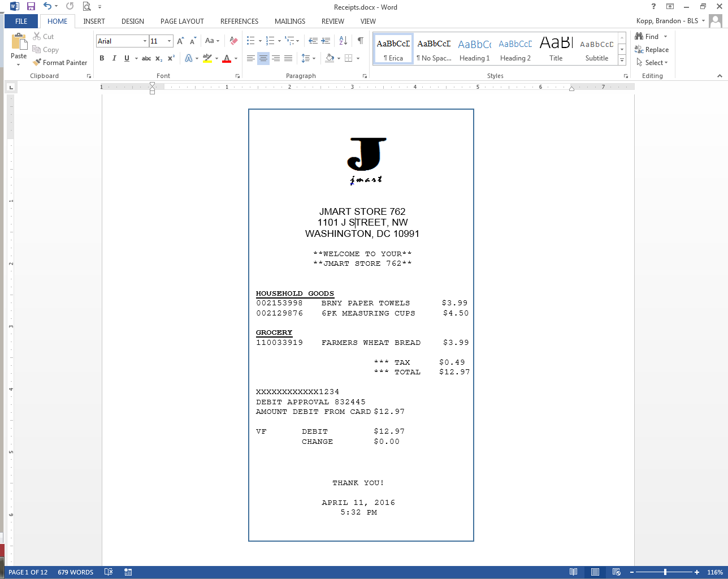The image size is (728, 579).
Task: Open the FILE tab
Action: [21, 21]
